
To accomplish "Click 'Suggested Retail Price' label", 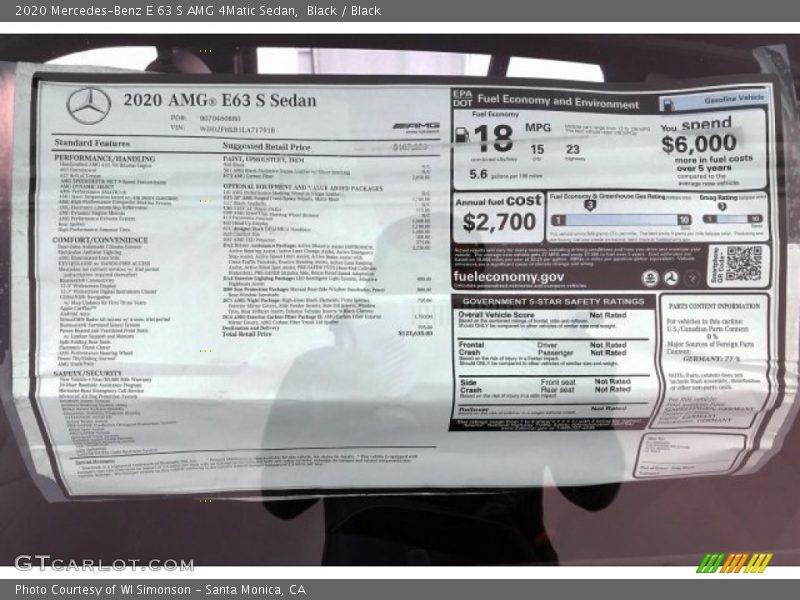I will 266,146.
